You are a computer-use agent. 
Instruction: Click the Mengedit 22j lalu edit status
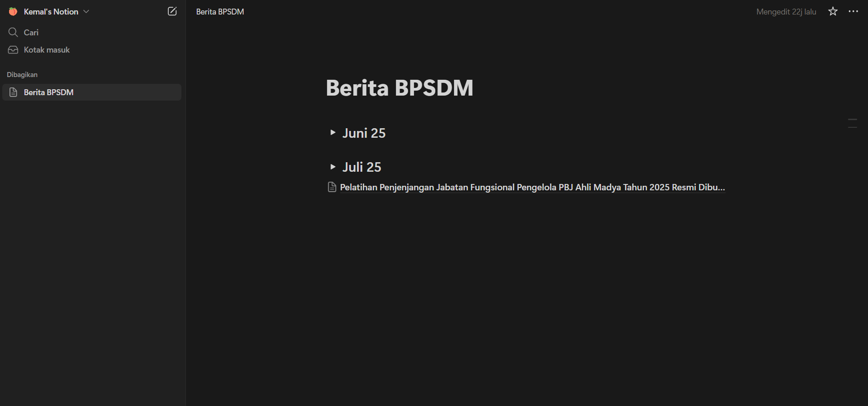click(786, 12)
